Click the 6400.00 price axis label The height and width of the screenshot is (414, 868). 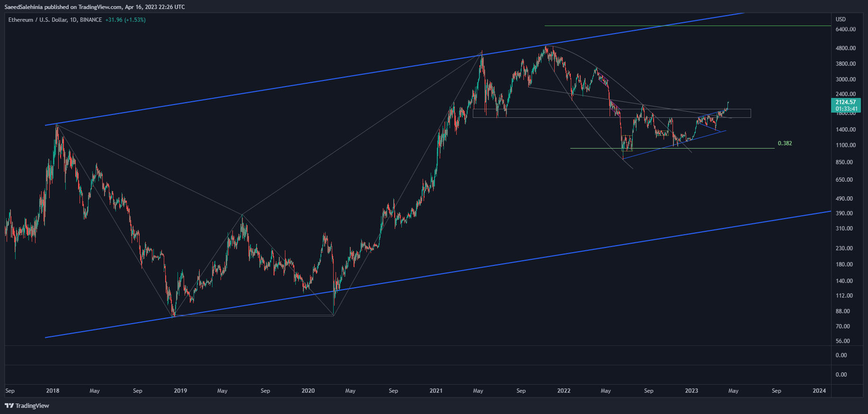(846, 29)
